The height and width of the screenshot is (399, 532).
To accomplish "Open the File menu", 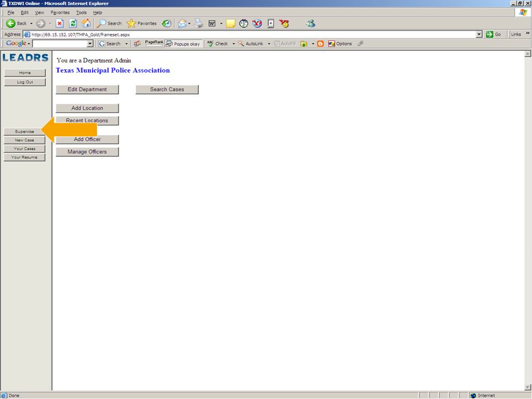I will point(11,13).
